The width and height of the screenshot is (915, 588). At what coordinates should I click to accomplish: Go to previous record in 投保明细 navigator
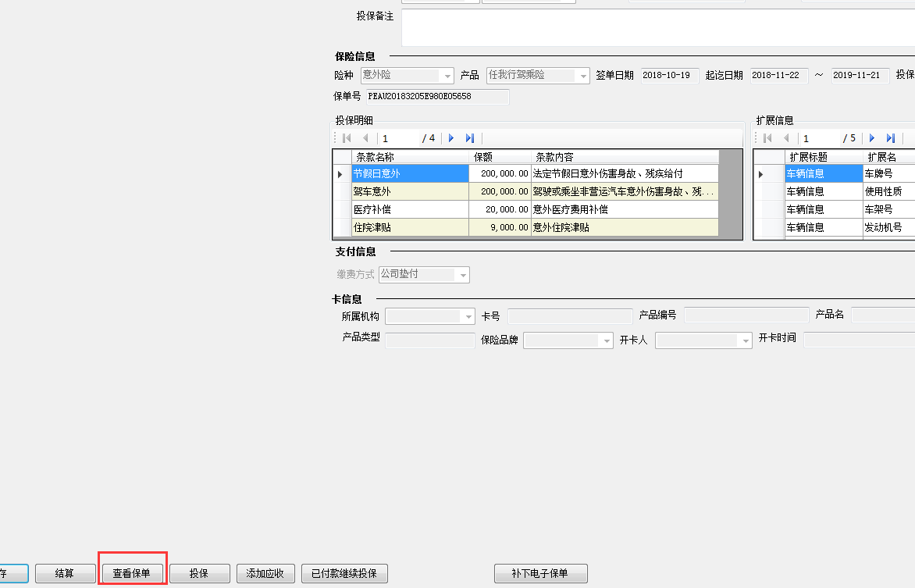[x=365, y=138]
